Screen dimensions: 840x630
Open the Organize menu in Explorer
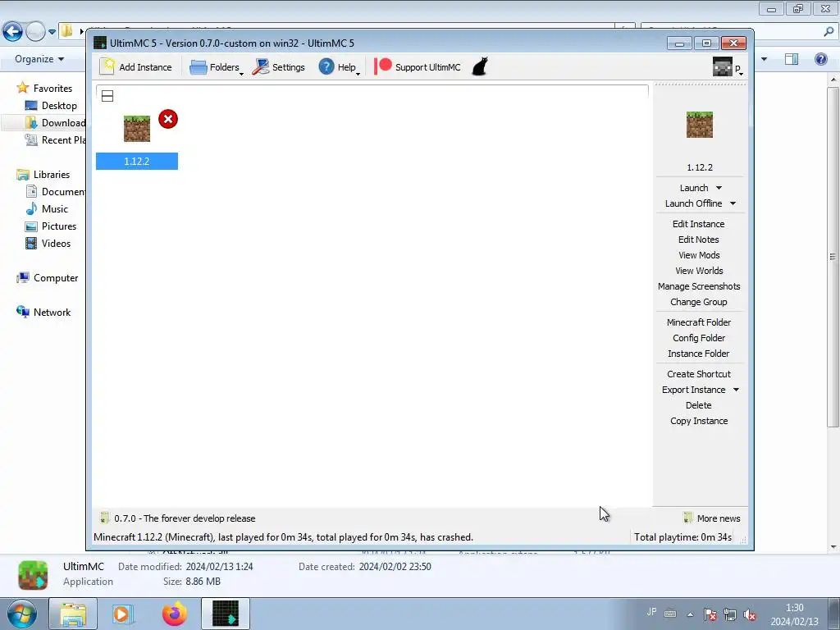point(39,59)
